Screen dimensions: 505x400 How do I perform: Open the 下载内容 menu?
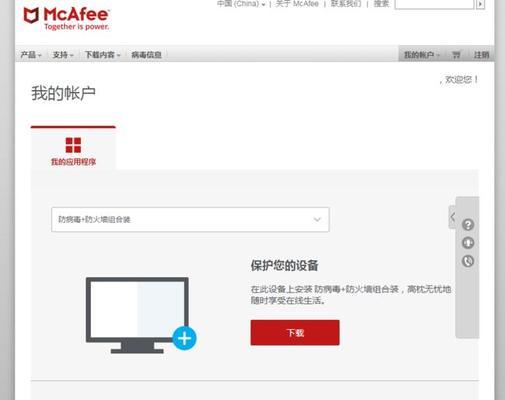pos(102,55)
